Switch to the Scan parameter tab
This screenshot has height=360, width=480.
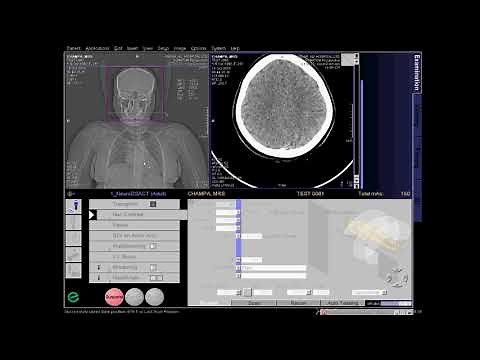(253, 303)
